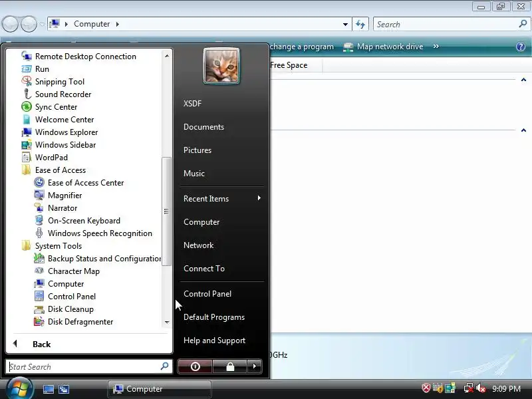The height and width of the screenshot is (399, 532).
Task: Click programs list scroll up arrow
Action: point(167,56)
